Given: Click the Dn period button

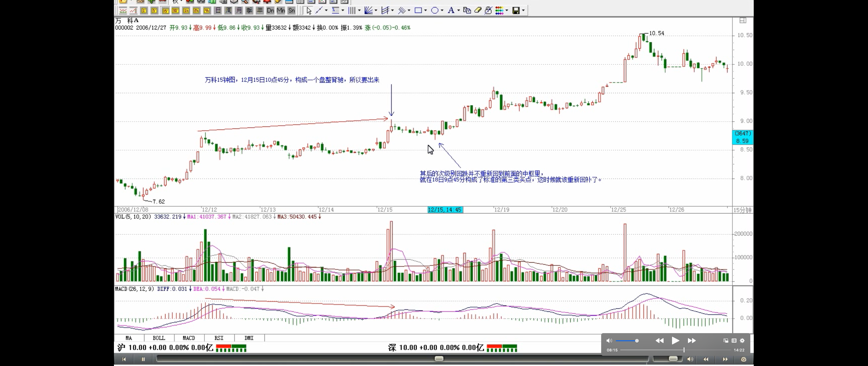Looking at the screenshot, I should click(270, 11).
